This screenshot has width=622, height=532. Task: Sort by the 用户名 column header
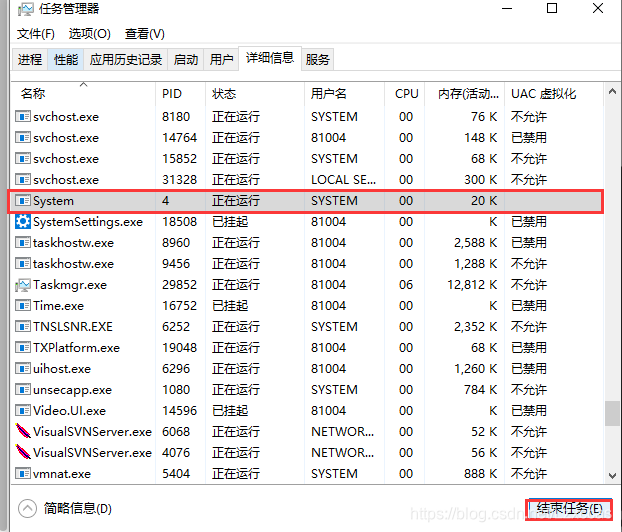(x=344, y=94)
